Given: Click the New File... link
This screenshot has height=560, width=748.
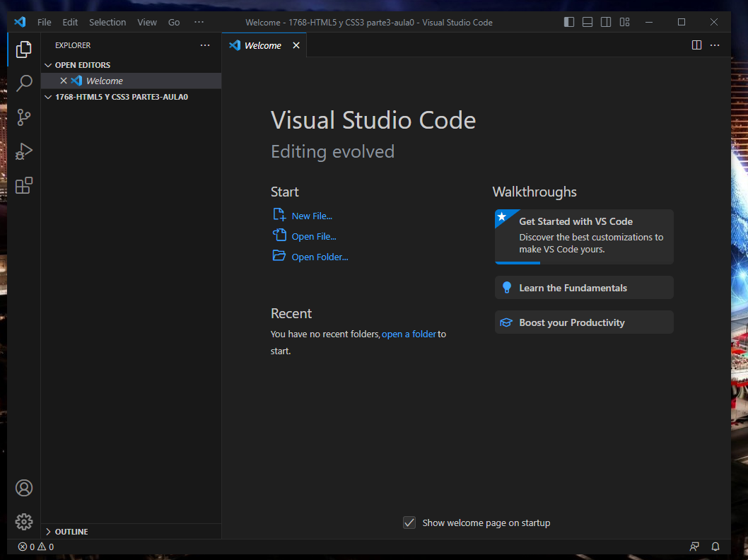Looking at the screenshot, I should pyautogui.click(x=312, y=216).
